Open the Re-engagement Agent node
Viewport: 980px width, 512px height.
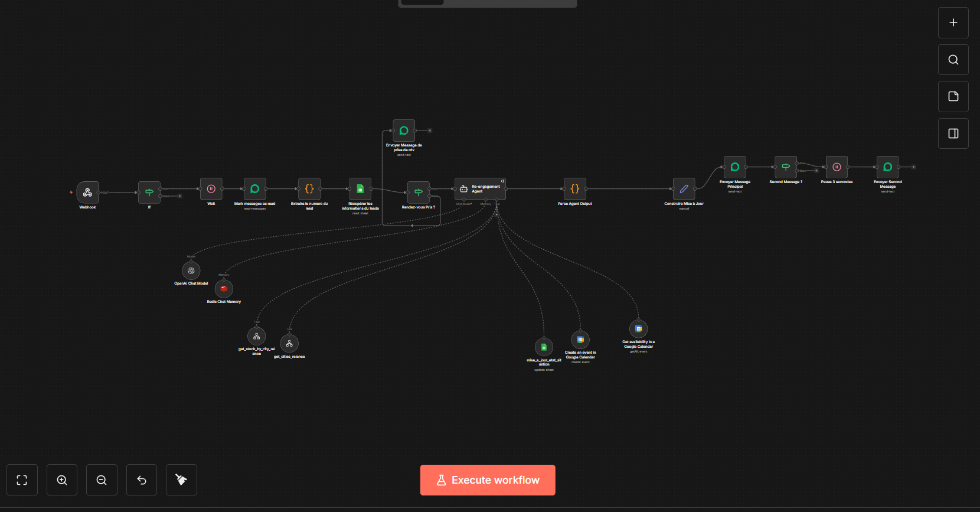(480, 189)
